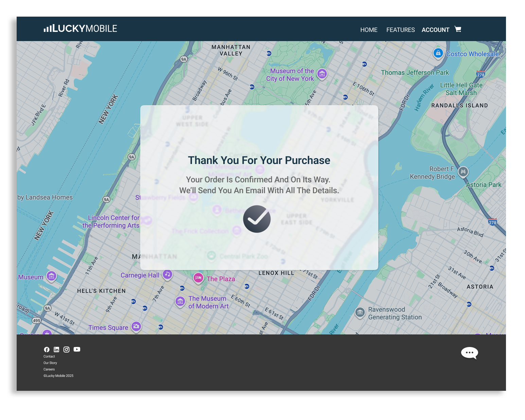The width and height of the screenshot is (525, 420).
Task: Click the "E 61st St" street label
Action: (x=274, y=314)
